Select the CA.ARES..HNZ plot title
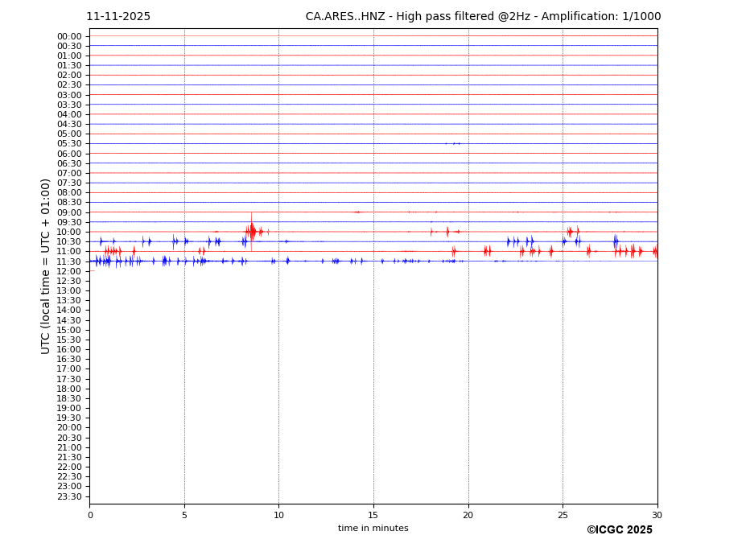Image resolution: width=746 pixels, height=560 pixels. 483,17
